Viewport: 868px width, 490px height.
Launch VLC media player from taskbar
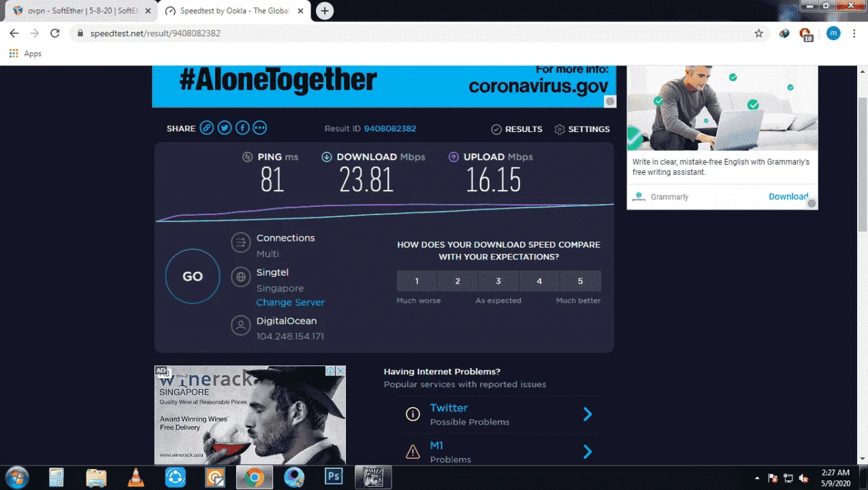point(136,478)
